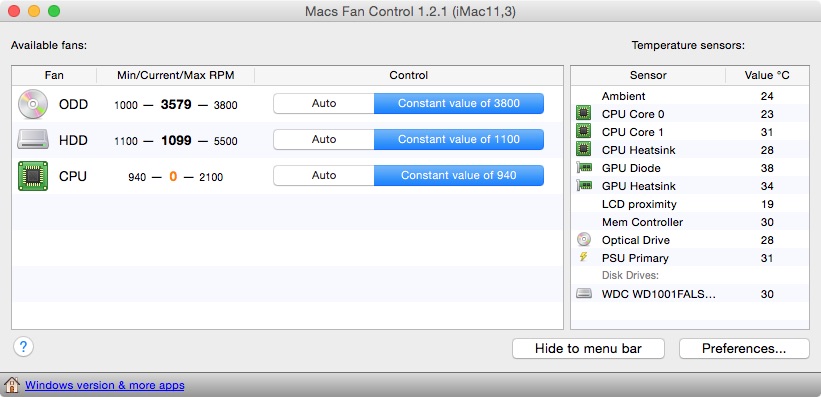Select the Optical Drive sensor label
Viewport: 821px width, 397px height.
coord(636,240)
